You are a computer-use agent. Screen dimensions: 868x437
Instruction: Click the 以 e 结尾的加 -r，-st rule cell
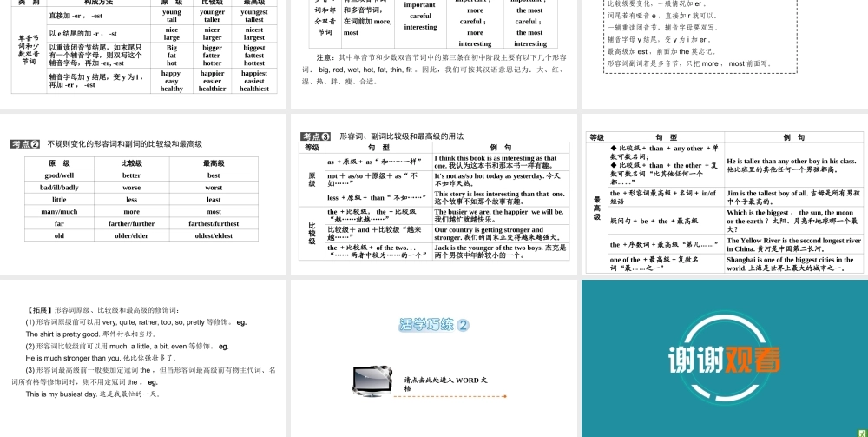pyautogui.click(x=99, y=34)
